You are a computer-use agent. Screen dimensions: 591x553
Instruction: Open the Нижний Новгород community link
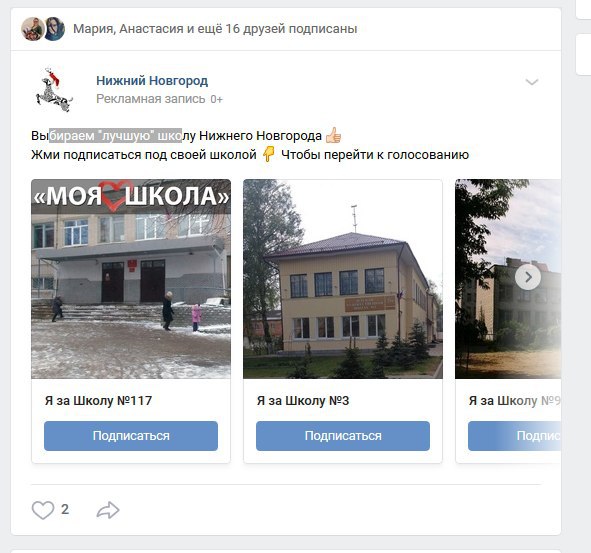coord(152,81)
